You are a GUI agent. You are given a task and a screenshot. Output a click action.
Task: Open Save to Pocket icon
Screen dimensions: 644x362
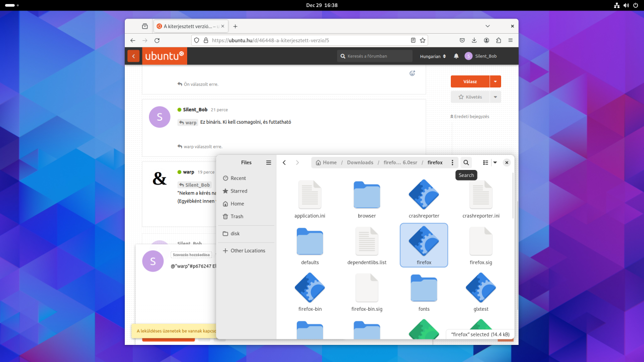point(462,40)
